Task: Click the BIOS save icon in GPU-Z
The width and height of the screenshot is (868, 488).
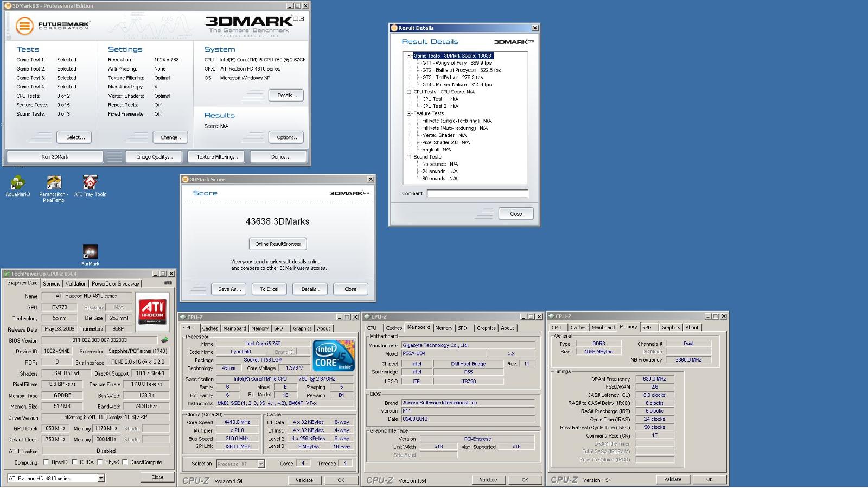Action: (x=164, y=340)
